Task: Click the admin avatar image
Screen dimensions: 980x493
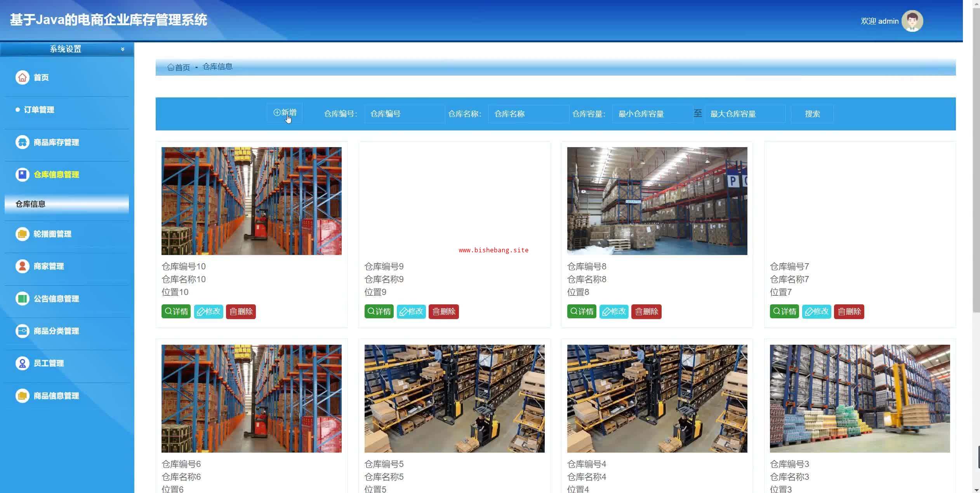Action: click(912, 21)
